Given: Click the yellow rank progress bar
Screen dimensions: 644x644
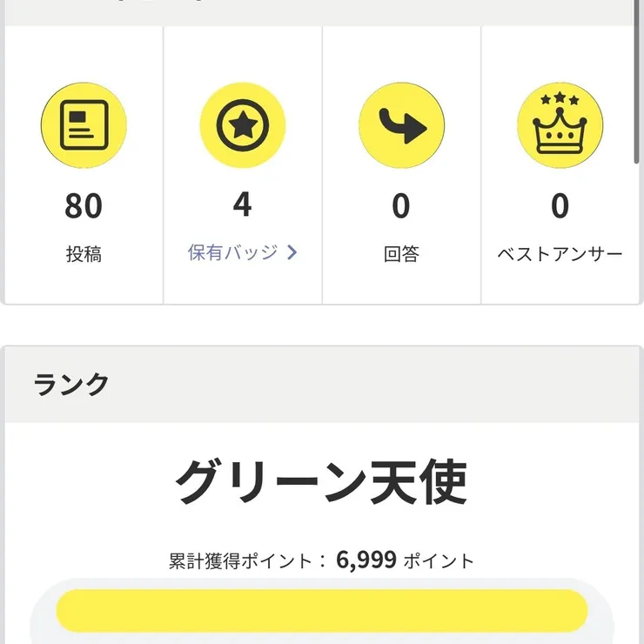Looking at the screenshot, I should [x=321, y=611].
